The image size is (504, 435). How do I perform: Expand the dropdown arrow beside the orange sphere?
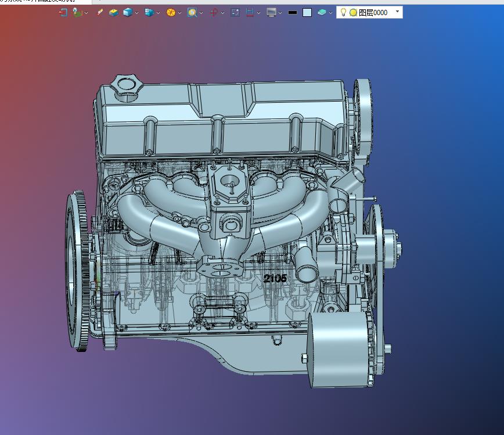pos(179,13)
